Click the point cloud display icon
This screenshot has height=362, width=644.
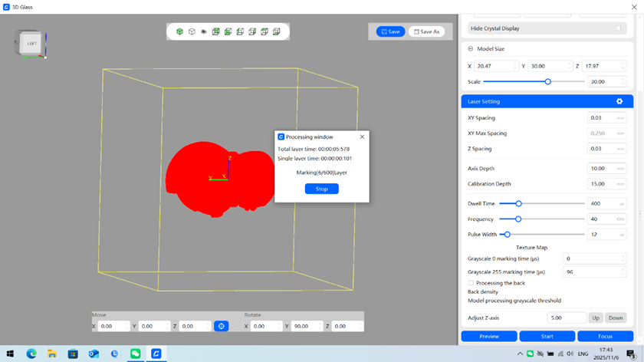click(204, 32)
